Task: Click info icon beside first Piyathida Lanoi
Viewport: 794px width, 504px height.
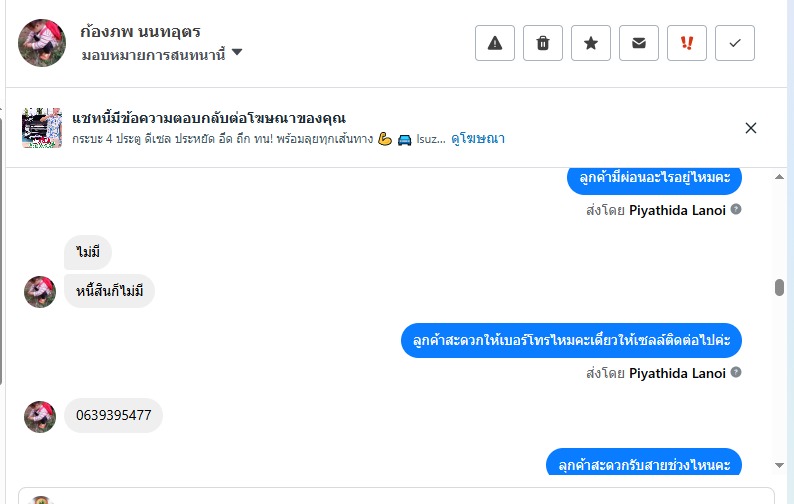Action: click(736, 210)
